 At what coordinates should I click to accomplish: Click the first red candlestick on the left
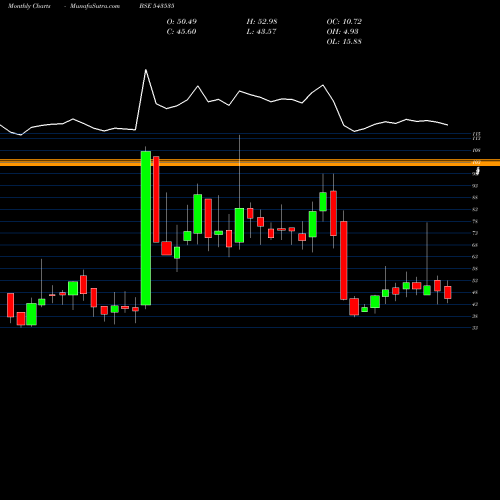(11, 305)
